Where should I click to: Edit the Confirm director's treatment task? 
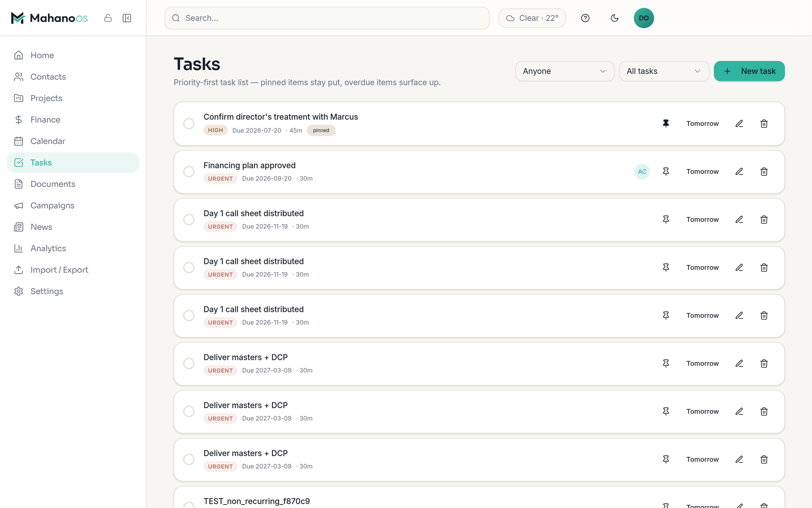[739, 124]
